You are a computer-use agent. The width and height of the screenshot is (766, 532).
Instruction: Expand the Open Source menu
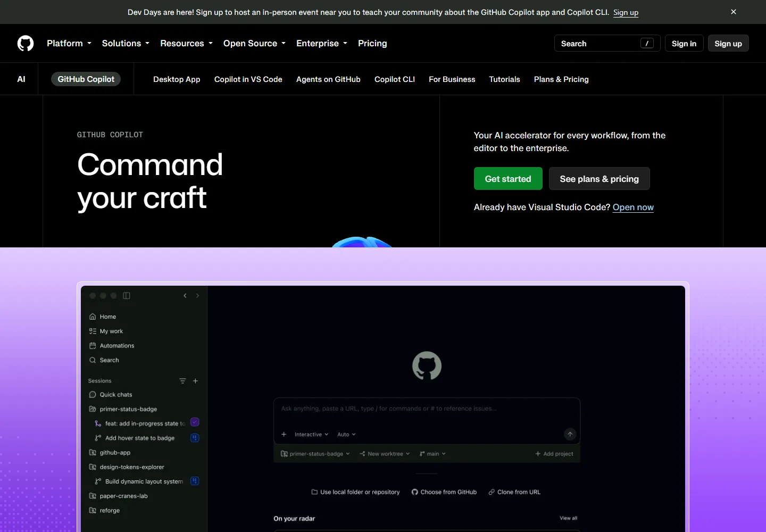coord(254,44)
